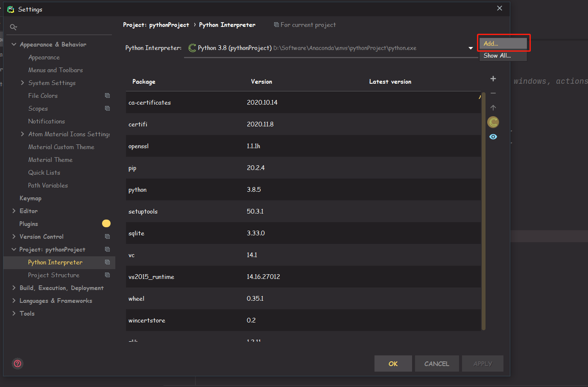
Task: Open Notifications settings
Action: (47, 121)
